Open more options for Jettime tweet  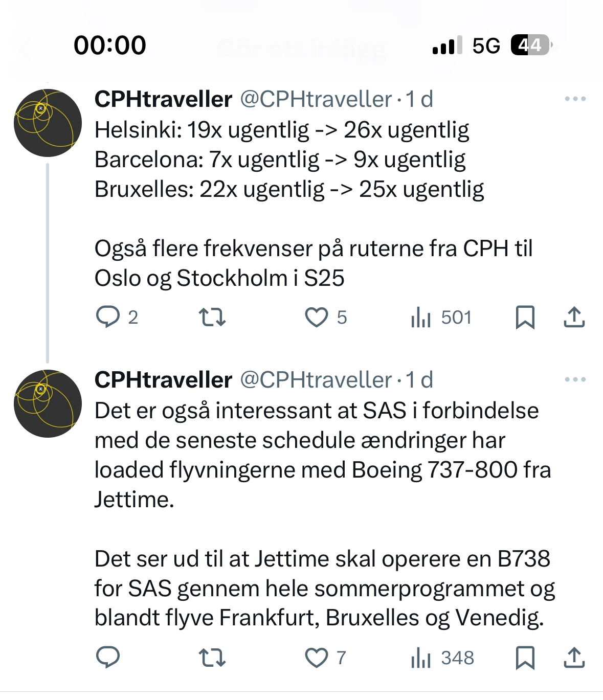[575, 380]
